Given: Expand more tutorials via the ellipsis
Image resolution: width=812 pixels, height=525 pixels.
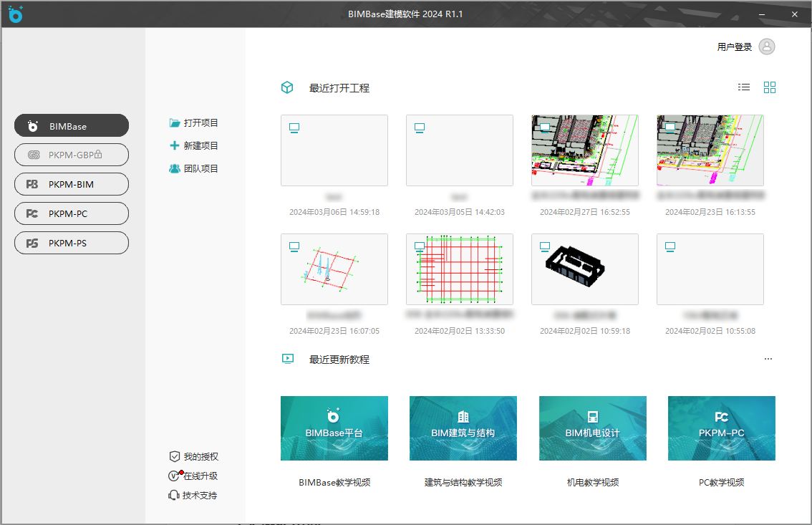Looking at the screenshot, I should (768, 360).
